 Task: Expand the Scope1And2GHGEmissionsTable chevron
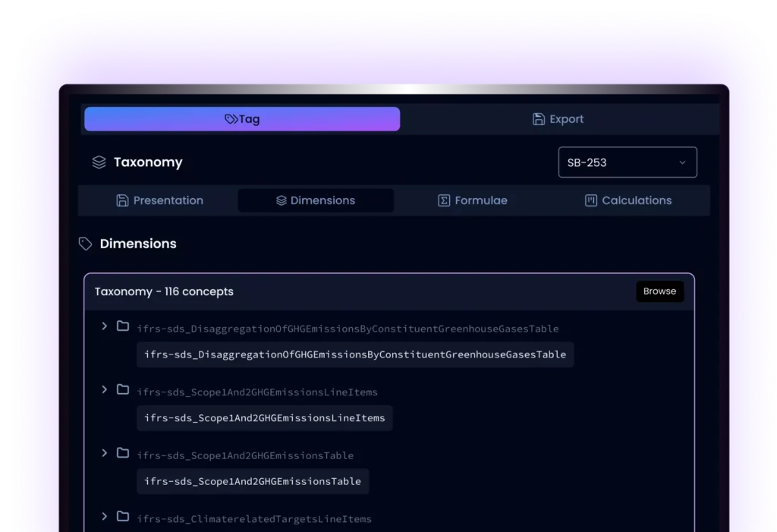105,453
